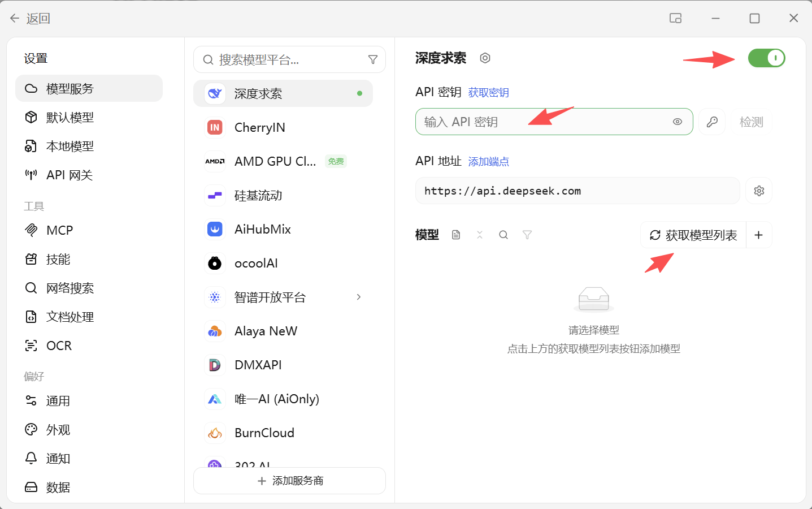The width and height of the screenshot is (812, 509).
Task: Click the 输入 API 密钥 field
Action: [x=554, y=122]
